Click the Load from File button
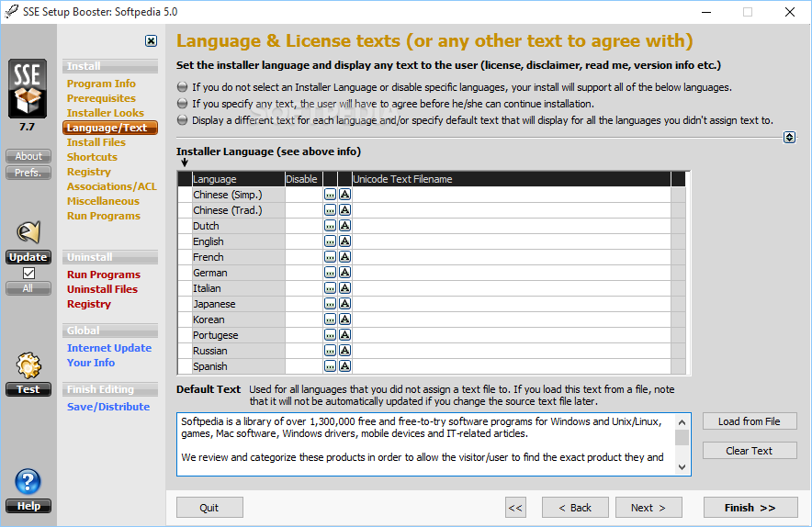The image size is (812, 527). pos(750,421)
